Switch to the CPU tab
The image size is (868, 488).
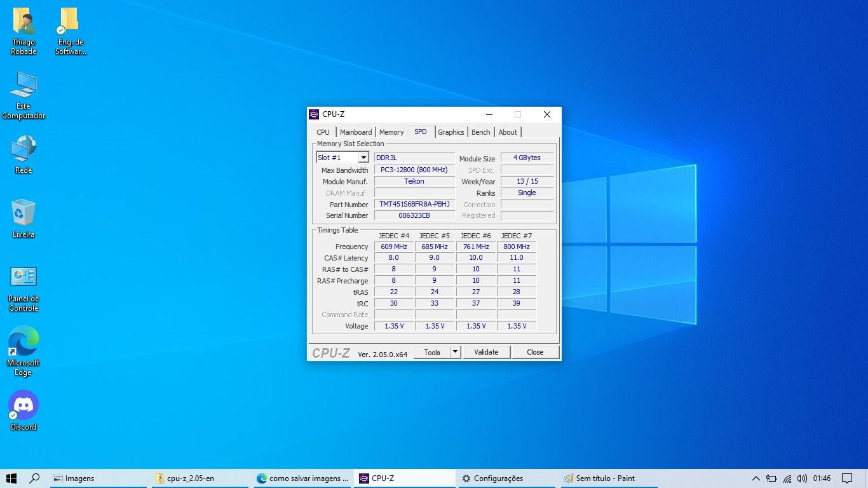[323, 132]
